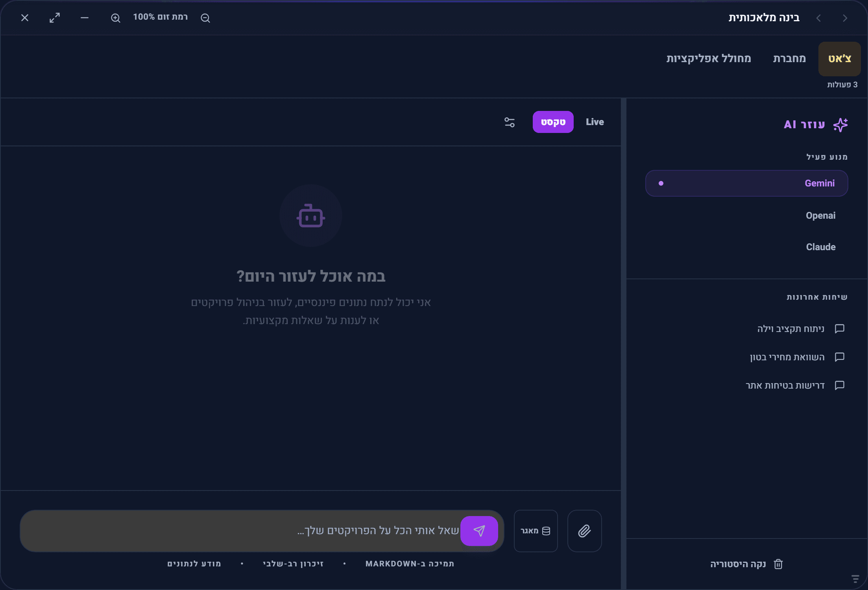Open chat settings sliders icon
Viewport: 868px width, 590px height.
tap(510, 122)
